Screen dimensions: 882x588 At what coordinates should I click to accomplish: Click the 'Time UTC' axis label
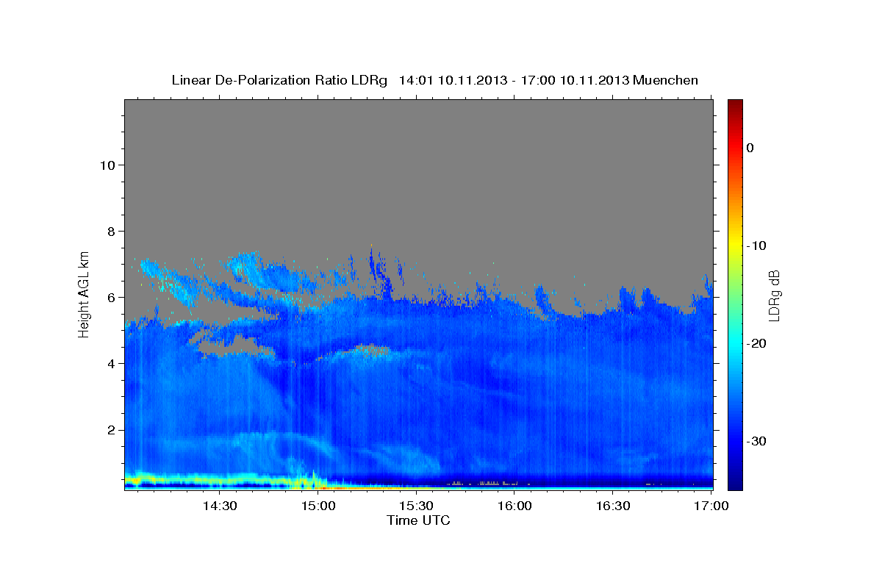coord(418,520)
